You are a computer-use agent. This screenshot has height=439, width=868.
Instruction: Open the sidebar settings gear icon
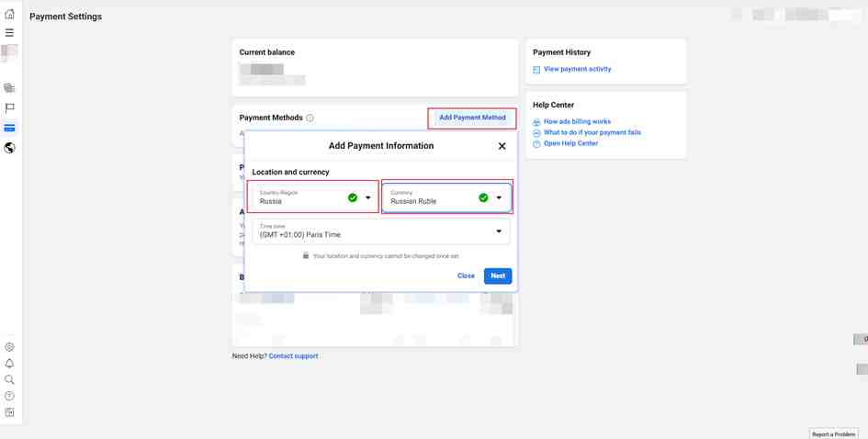[x=9, y=347]
